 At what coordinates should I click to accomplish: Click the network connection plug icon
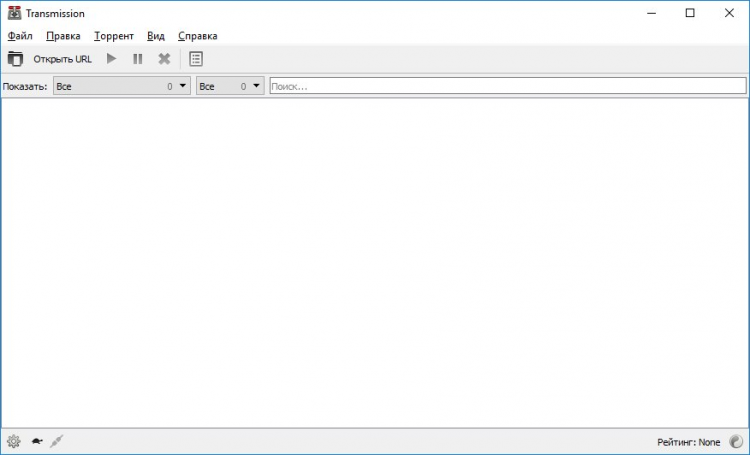point(56,441)
